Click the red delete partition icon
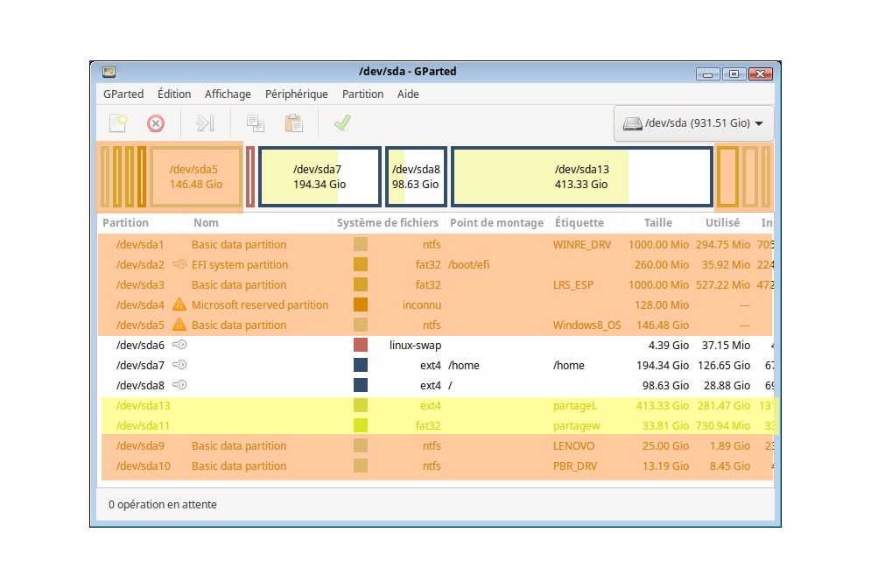 tap(156, 123)
